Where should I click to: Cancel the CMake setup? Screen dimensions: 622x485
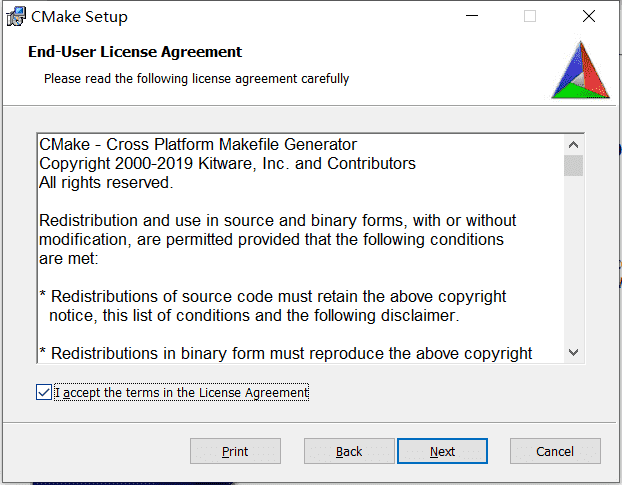[555, 451]
